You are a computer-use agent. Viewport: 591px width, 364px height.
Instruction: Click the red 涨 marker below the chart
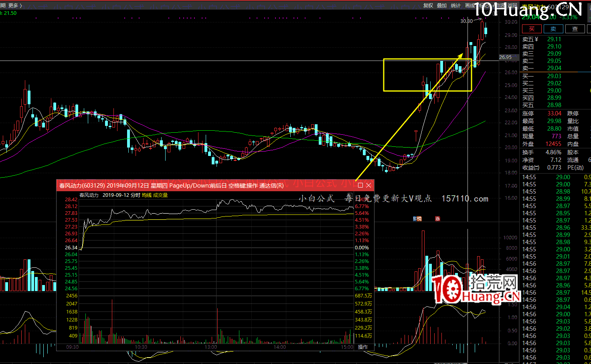click(x=437, y=219)
